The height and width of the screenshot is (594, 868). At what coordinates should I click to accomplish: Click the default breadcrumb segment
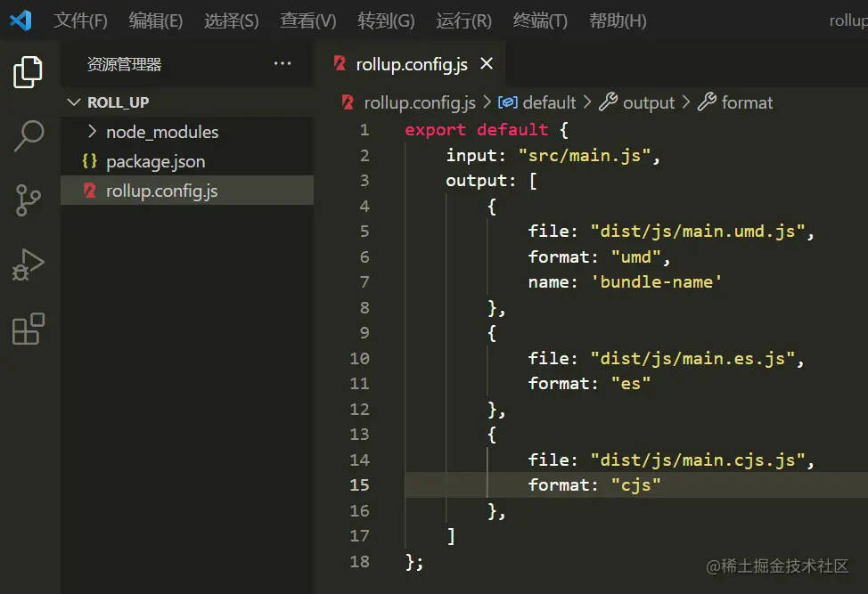tap(549, 102)
